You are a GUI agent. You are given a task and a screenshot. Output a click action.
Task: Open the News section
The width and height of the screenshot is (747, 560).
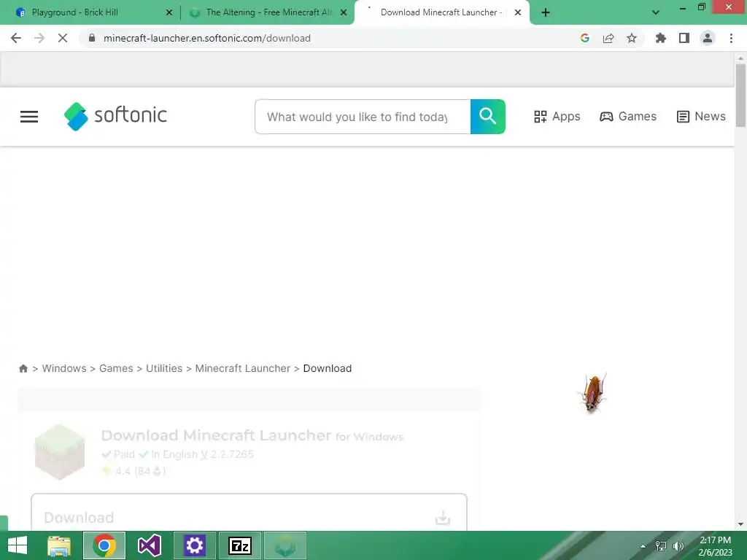click(701, 117)
